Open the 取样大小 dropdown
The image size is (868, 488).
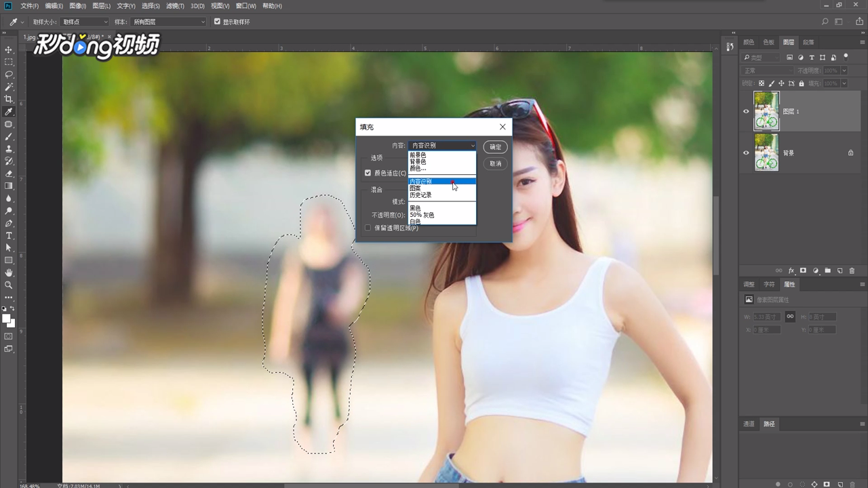pos(85,22)
